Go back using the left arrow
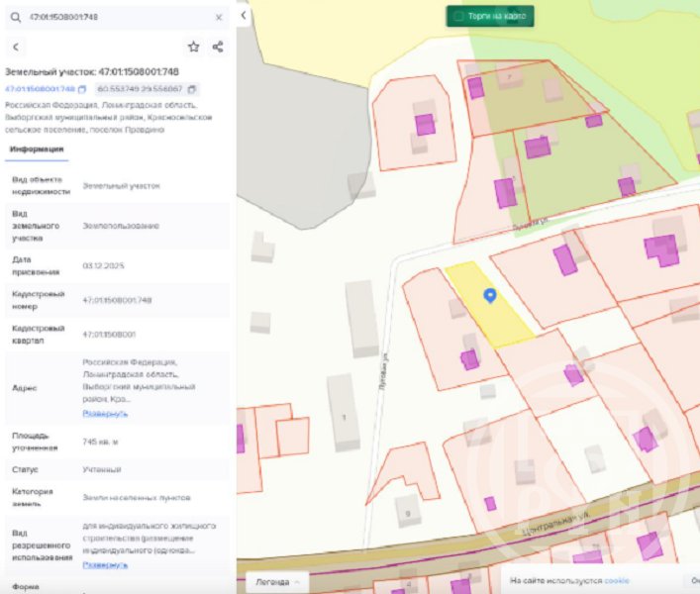 [x=15, y=47]
